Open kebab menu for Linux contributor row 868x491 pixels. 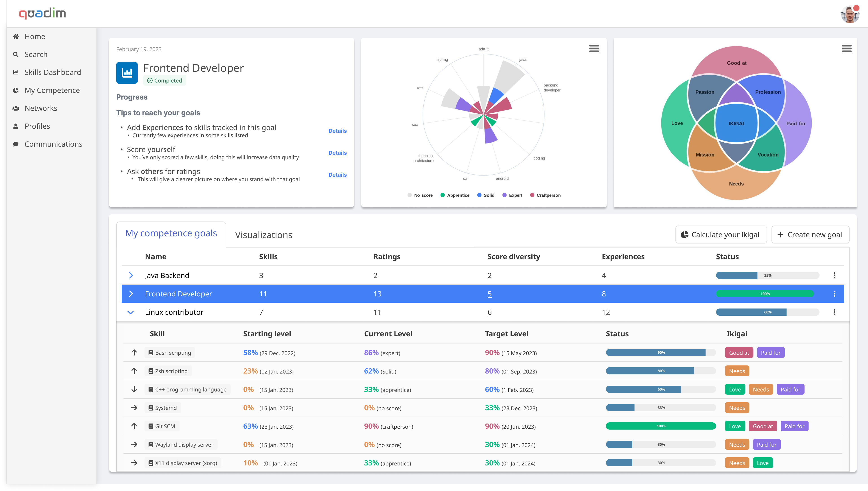[834, 312]
